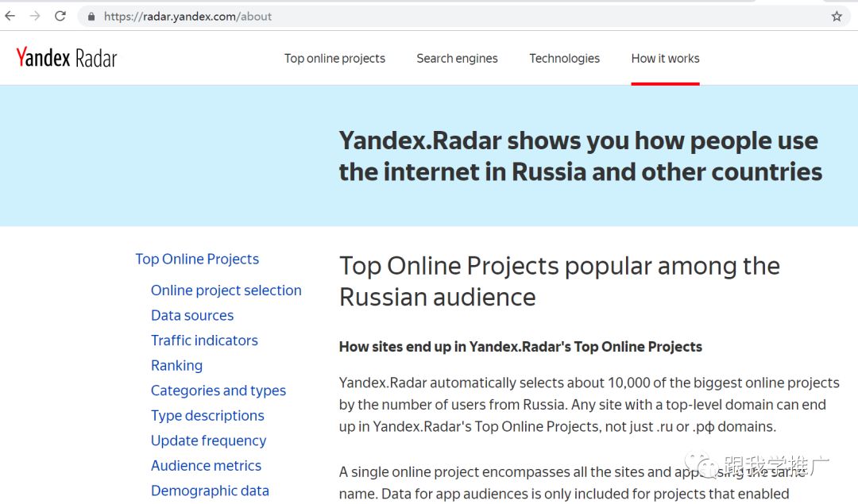The width and height of the screenshot is (858, 504).
Task: Click the subheading 'How sites end up in Yandex.Radar's Top Online Projects'
Action: coord(520,347)
